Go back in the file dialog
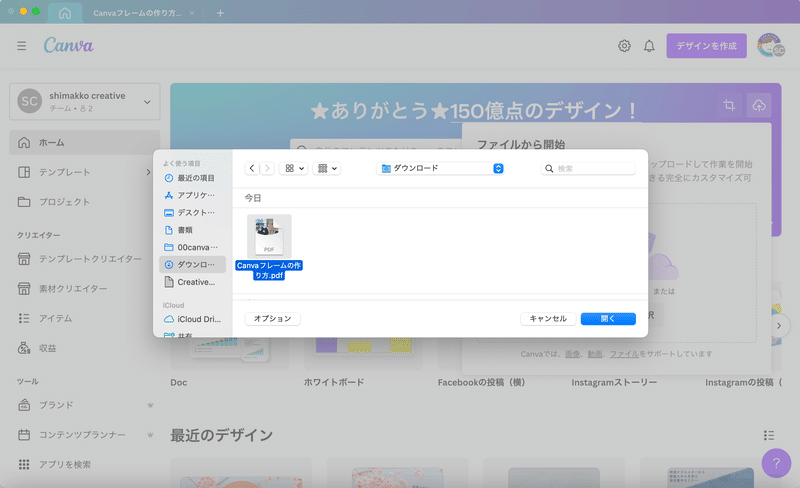Viewport: 800px width, 488px height. point(252,168)
